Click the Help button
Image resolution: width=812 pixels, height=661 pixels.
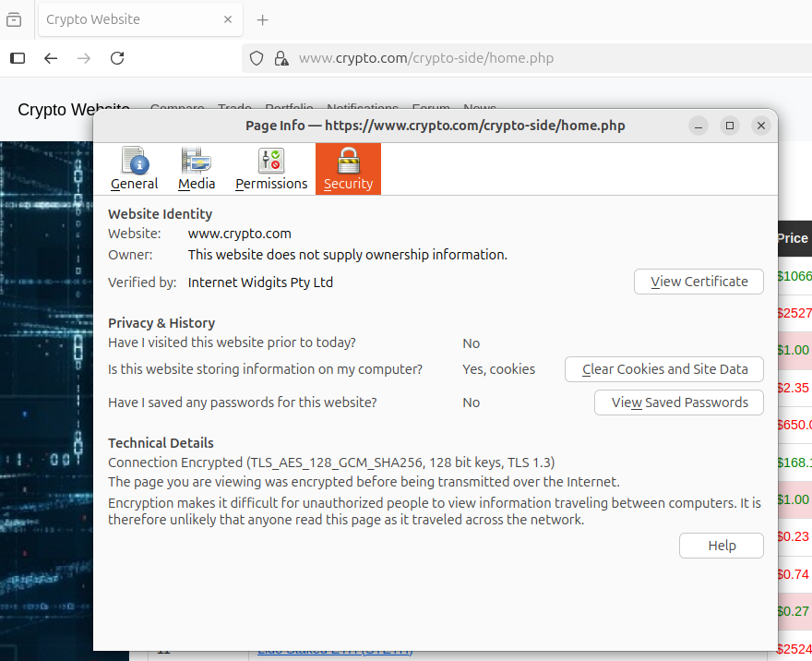(721, 546)
